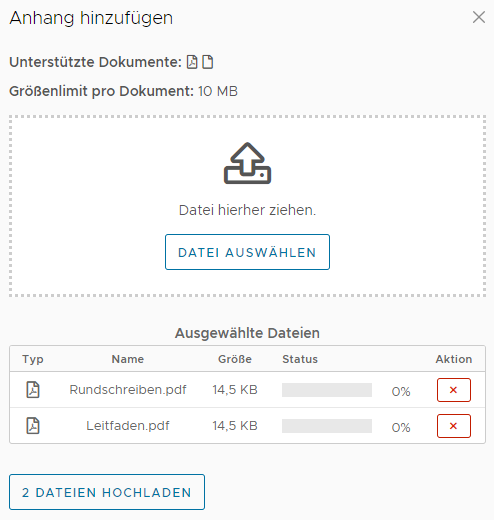Select the Leitfaden.pdf file name

pyautogui.click(x=128, y=426)
